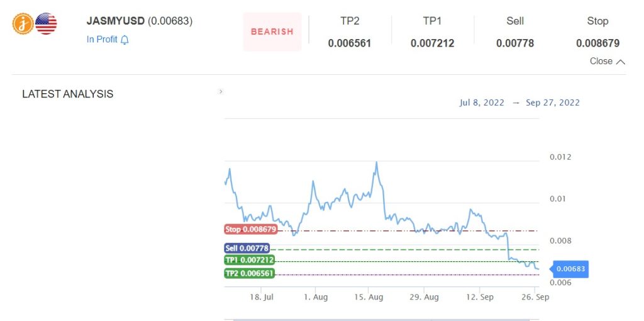Screen dimensions: 644x321
Task: Click the 0.008 price axis label
Action: pyautogui.click(x=560, y=240)
